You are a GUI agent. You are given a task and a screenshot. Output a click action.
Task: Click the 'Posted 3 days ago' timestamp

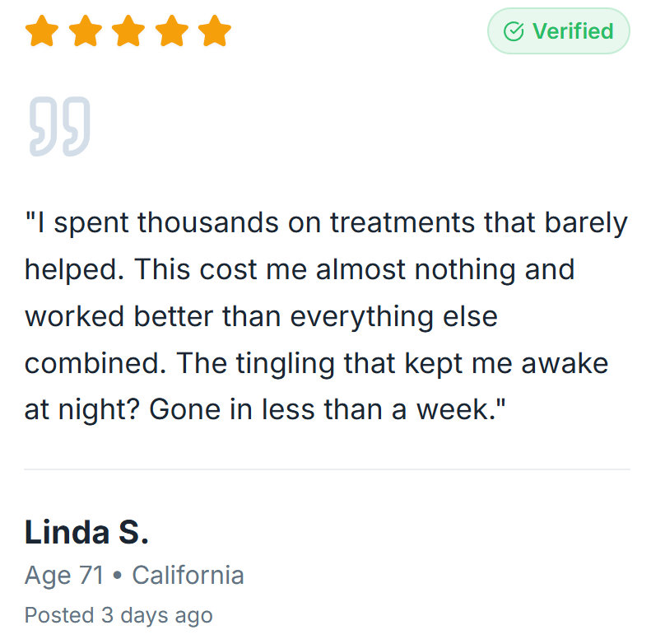[x=119, y=615]
